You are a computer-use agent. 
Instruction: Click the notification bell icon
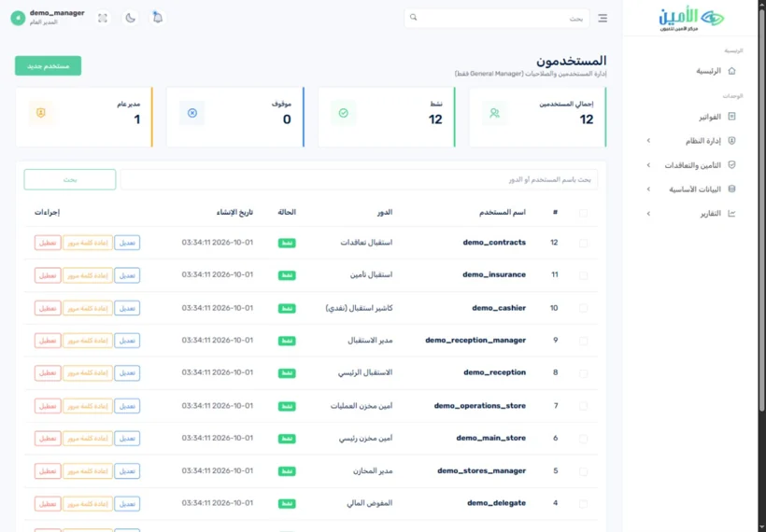point(157,18)
